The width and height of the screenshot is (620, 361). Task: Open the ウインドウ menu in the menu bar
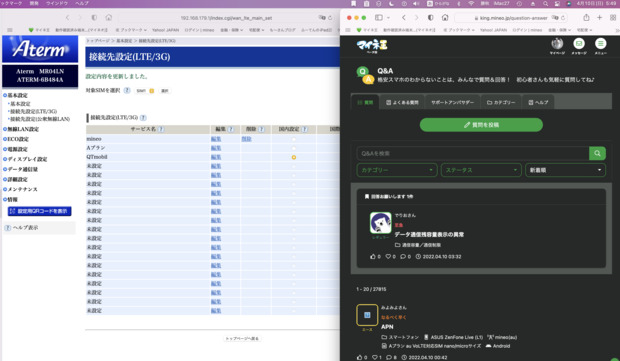coord(57,3)
